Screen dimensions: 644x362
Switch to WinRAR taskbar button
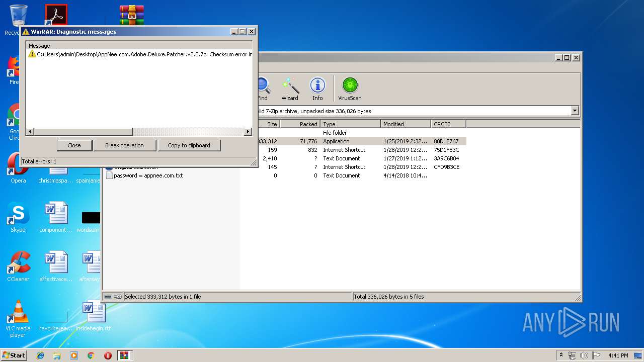click(x=124, y=355)
